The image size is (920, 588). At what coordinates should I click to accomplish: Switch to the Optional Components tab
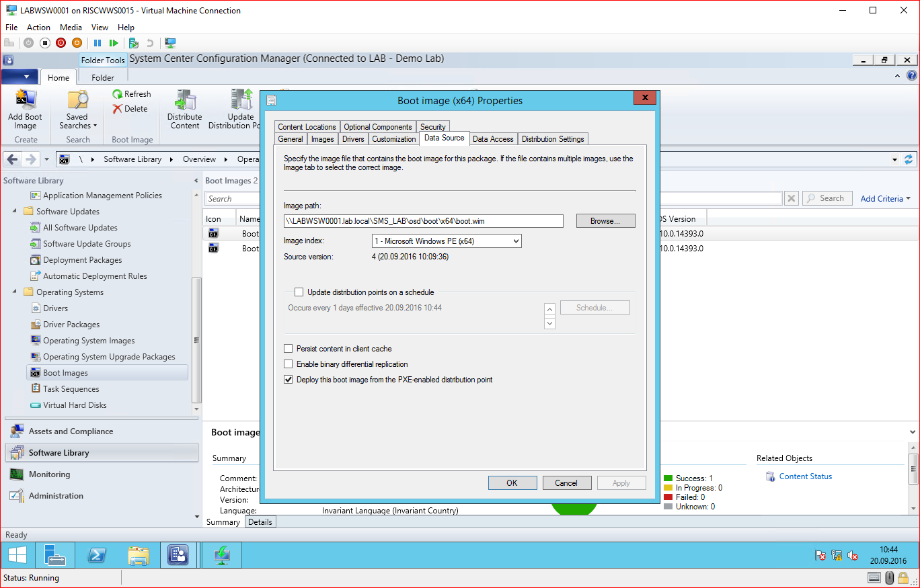[378, 127]
